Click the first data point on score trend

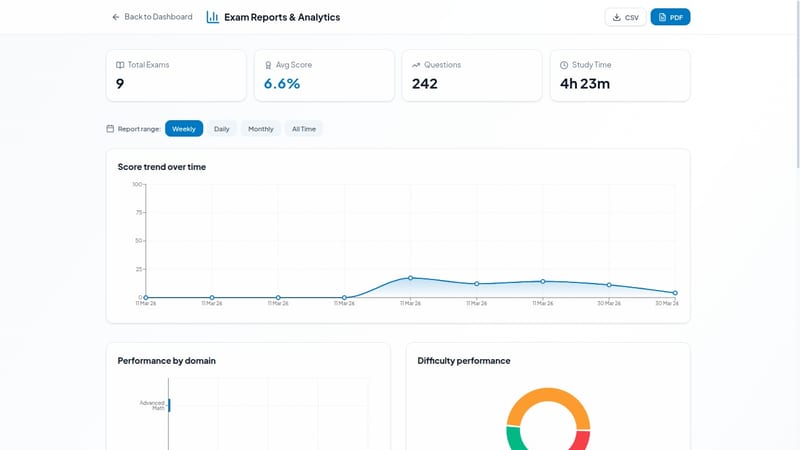146,297
